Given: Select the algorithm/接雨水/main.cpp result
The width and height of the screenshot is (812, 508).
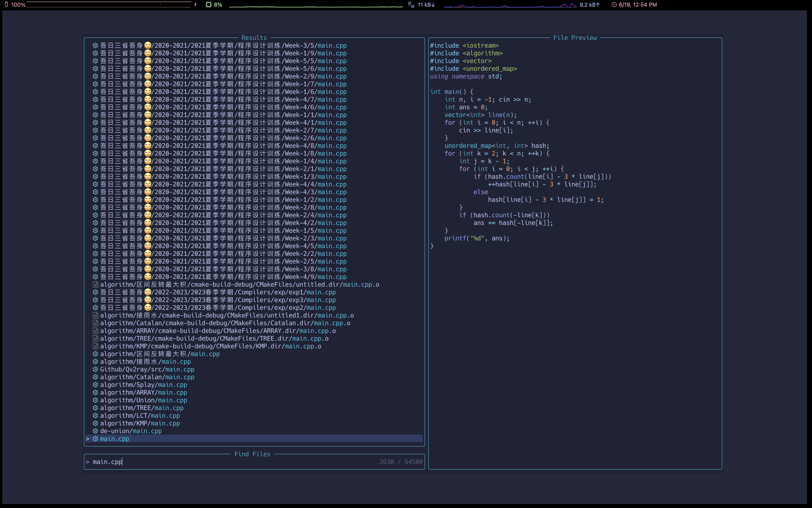Looking at the screenshot, I should (x=254, y=362).
